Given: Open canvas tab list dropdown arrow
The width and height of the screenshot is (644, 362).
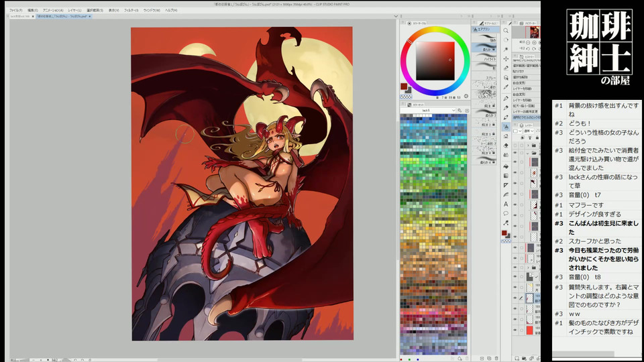Looking at the screenshot, I should click(x=396, y=16).
